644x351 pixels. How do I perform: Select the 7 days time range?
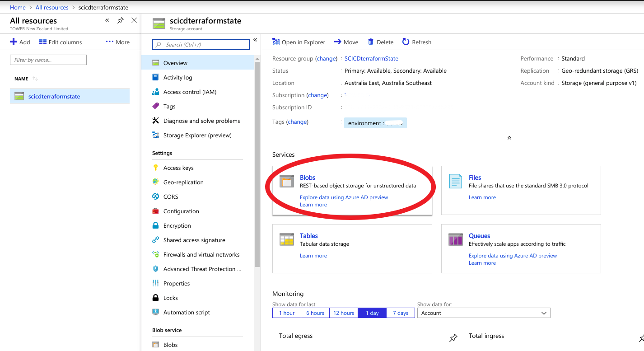[x=401, y=313]
